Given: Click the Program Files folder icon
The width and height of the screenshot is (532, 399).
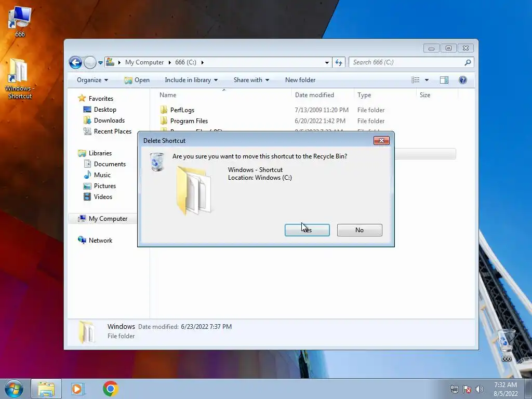Looking at the screenshot, I should pyautogui.click(x=164, y=121).
